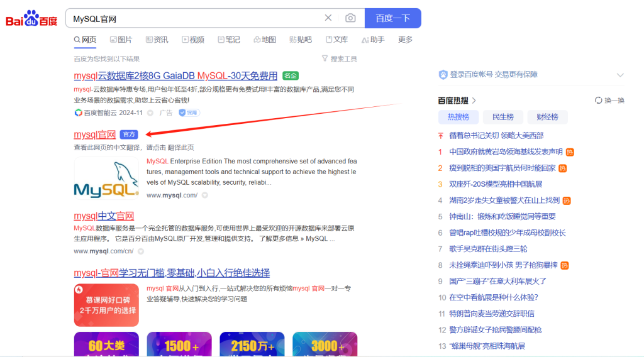Open the mysql官网 result link

[x=95, y=134]
